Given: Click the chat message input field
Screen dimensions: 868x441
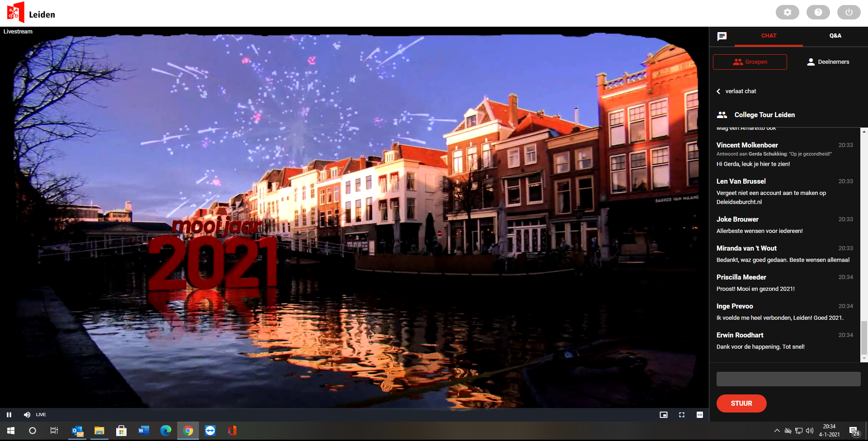Looking at the screenshot, I should (788, 379).
